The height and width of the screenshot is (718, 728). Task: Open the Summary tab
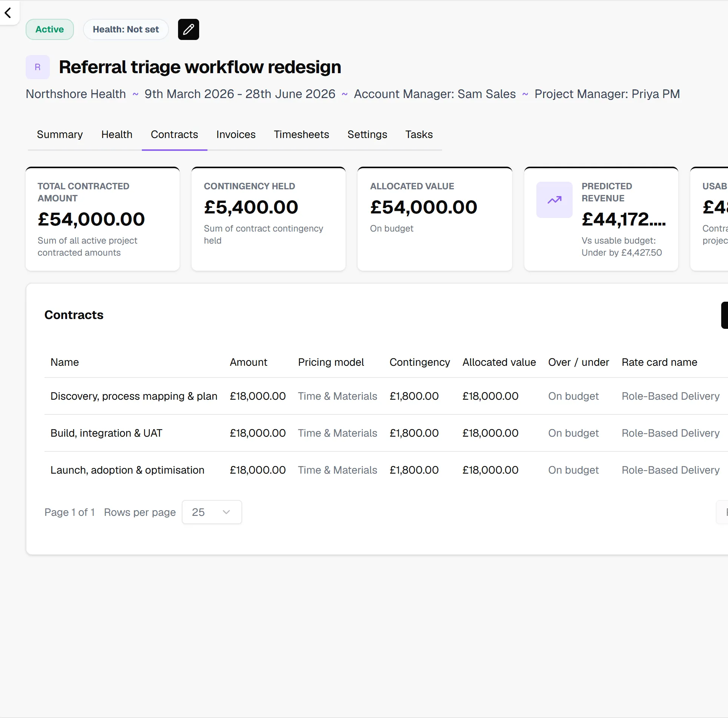(x=60, y=135)
